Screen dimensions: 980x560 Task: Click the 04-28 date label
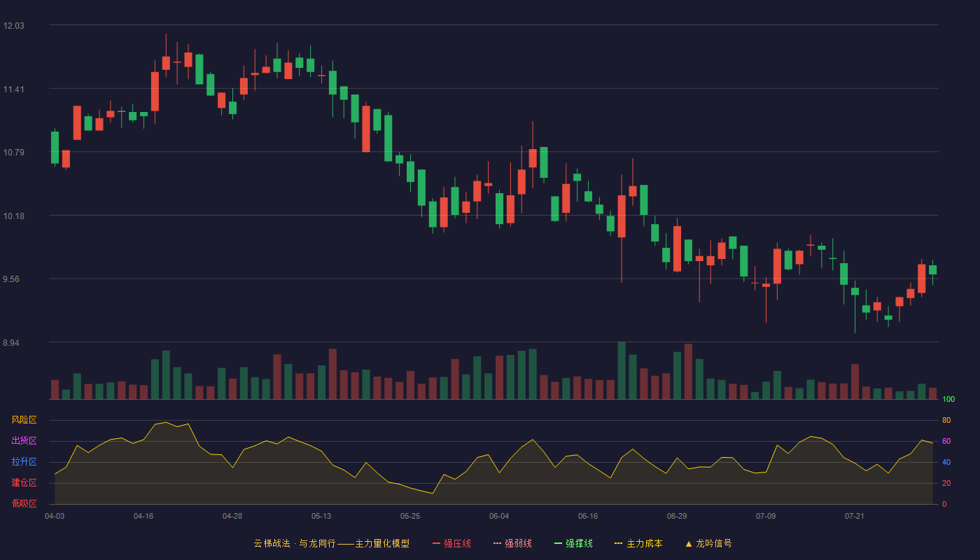pos(232,517)
